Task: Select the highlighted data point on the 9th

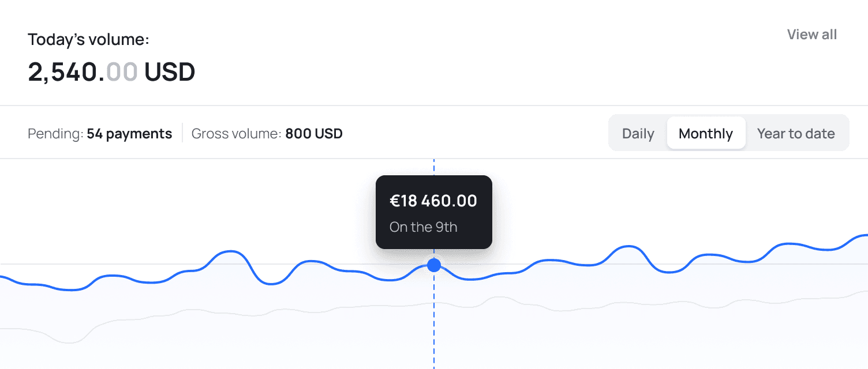Action: point(433,265)
